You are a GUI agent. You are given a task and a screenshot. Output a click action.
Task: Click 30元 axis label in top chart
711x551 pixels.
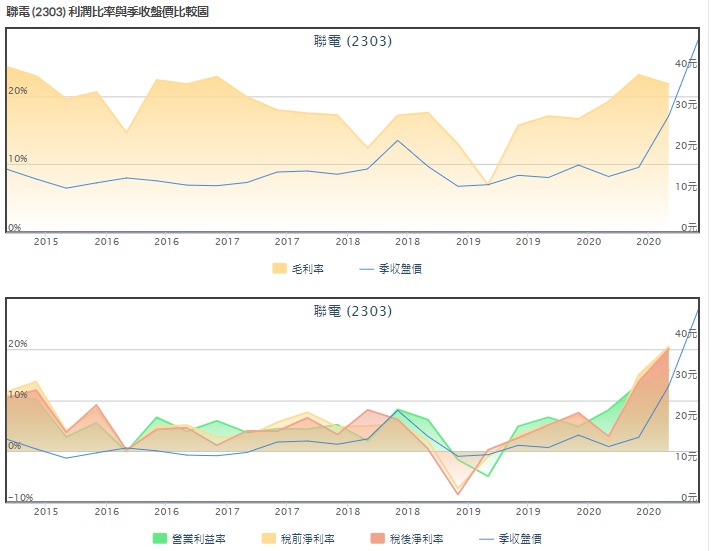[x=686, y=105]
